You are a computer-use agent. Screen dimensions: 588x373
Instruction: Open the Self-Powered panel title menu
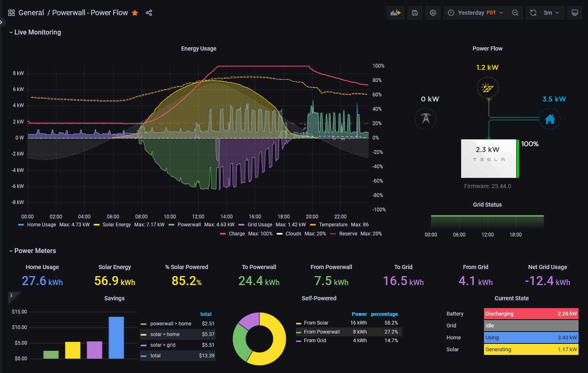point(319,298)
